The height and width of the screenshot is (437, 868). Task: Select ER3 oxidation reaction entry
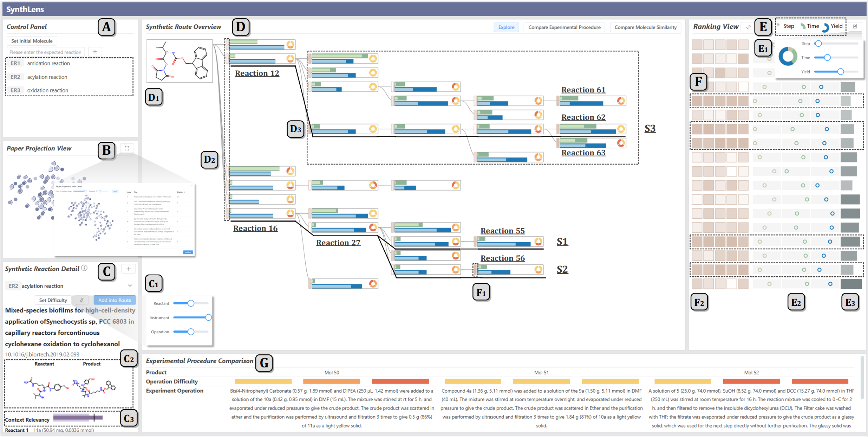coord(47,90)
